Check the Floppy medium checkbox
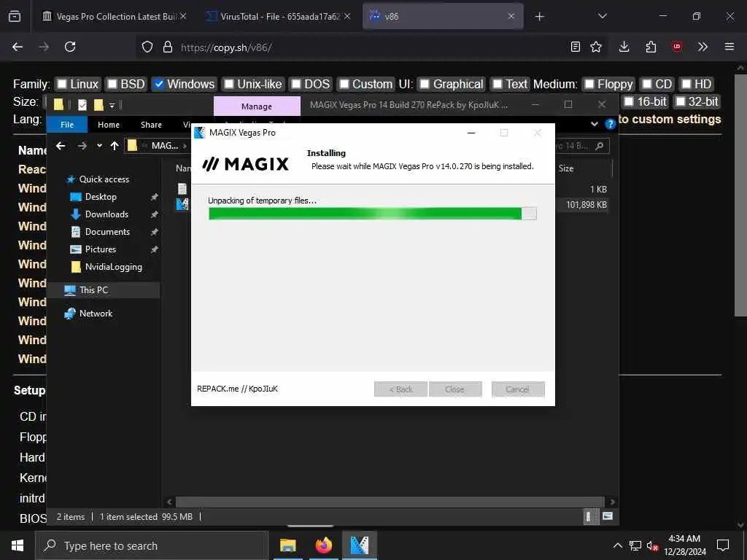This screenshot has height=560, width=747. pos(589,85)
